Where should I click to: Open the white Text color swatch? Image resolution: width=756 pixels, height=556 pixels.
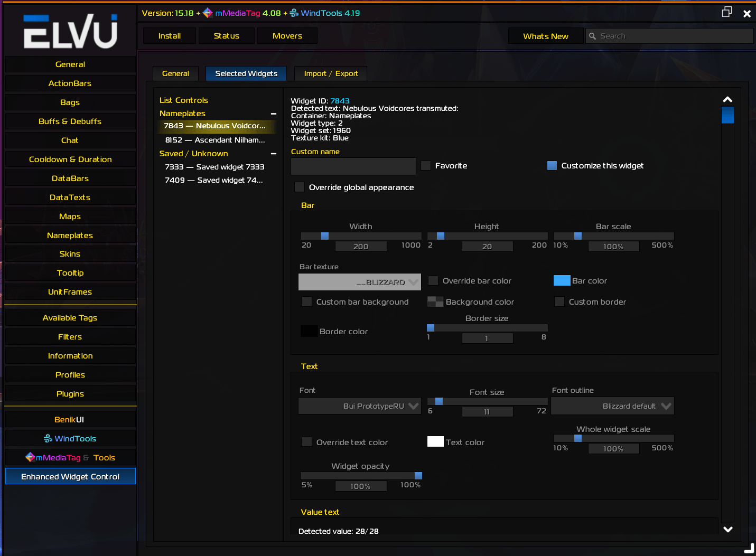tap(435, 441)
